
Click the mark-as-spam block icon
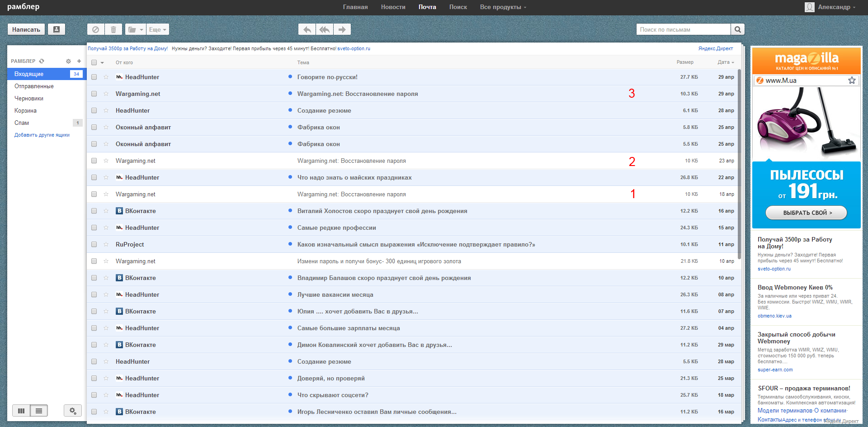point(95,29)
